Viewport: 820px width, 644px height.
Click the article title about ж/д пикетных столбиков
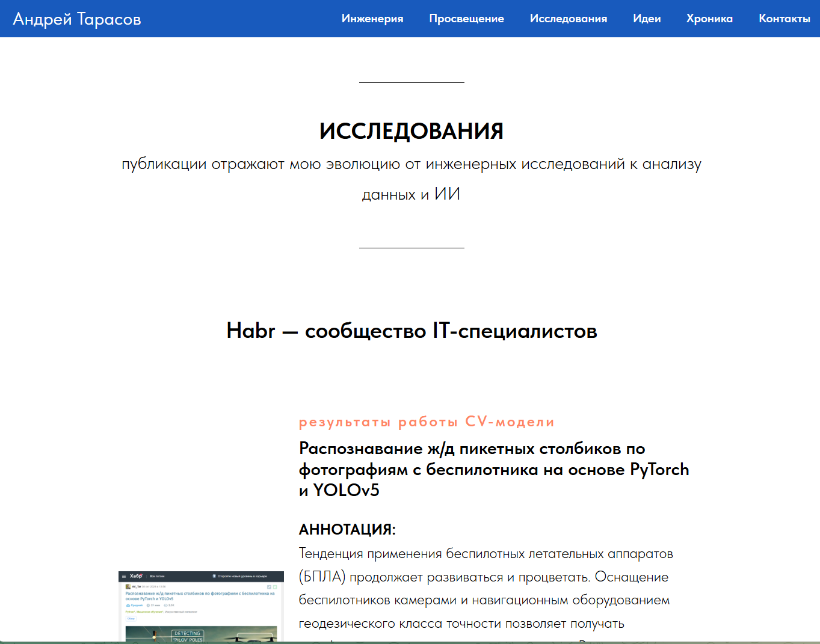tap(494, 469)
